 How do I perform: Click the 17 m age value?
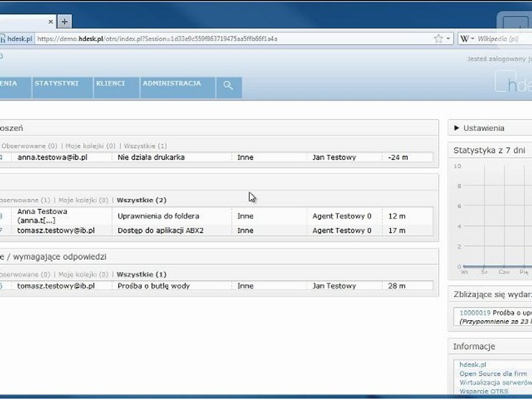(x=397, y=231)
